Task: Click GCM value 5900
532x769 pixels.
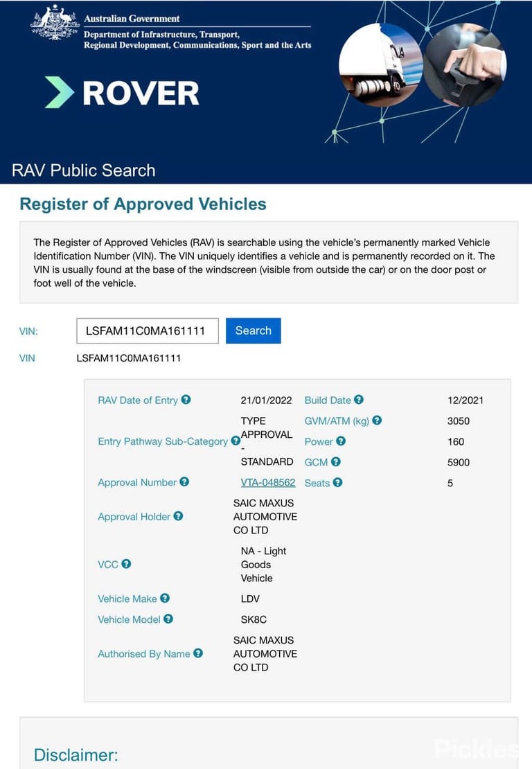Action: coord(459,462)
